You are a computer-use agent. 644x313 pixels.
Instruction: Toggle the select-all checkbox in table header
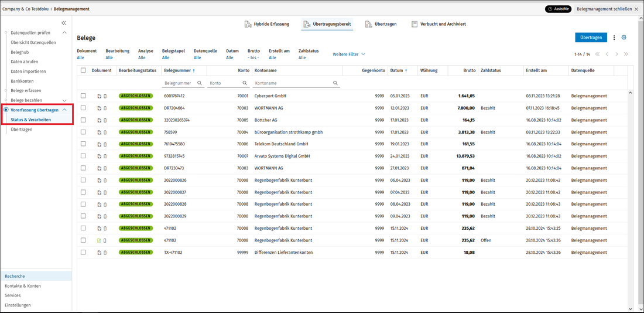(x=83, y=70)
